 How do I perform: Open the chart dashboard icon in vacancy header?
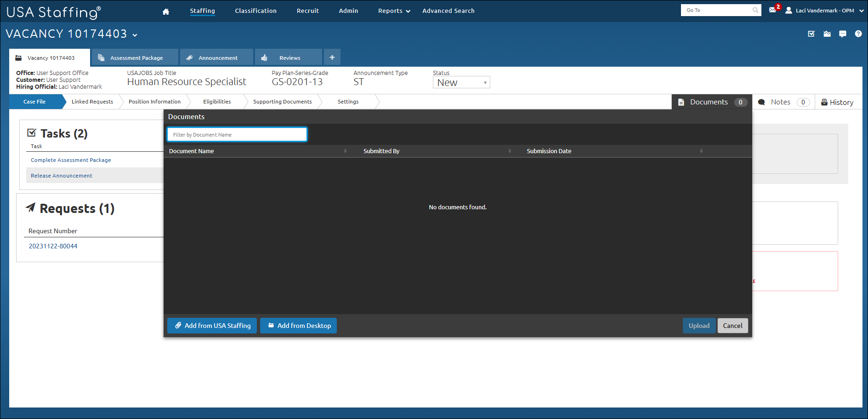click(x=827, y=34)
